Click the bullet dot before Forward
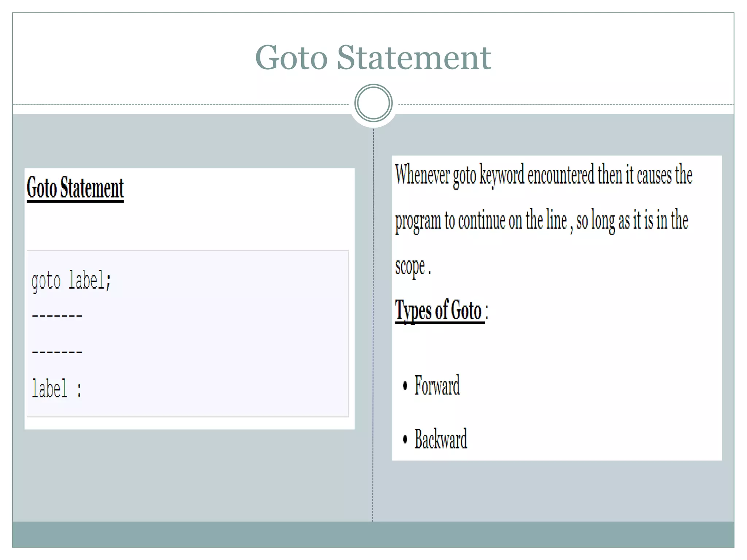This screenshot has width=747, height=560. click(405, 386)
